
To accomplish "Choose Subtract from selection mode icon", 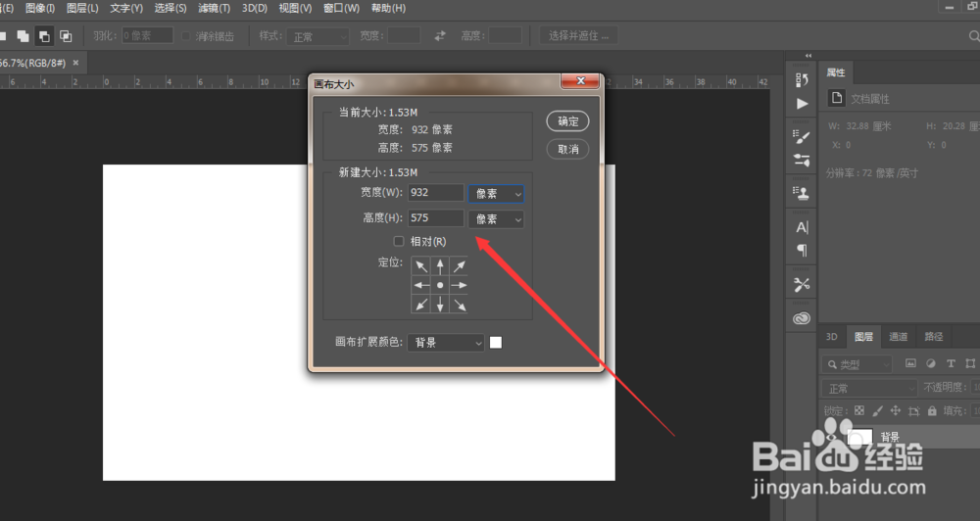I will (x=44, y=36).
